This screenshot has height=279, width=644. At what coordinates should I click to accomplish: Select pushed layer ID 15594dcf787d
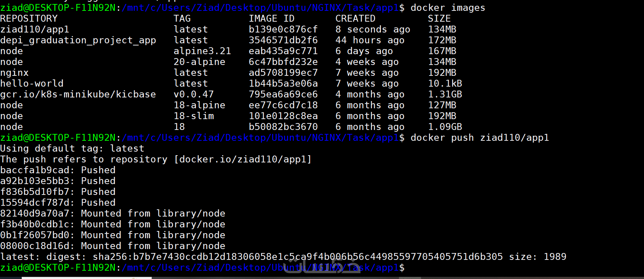point(35,202)
